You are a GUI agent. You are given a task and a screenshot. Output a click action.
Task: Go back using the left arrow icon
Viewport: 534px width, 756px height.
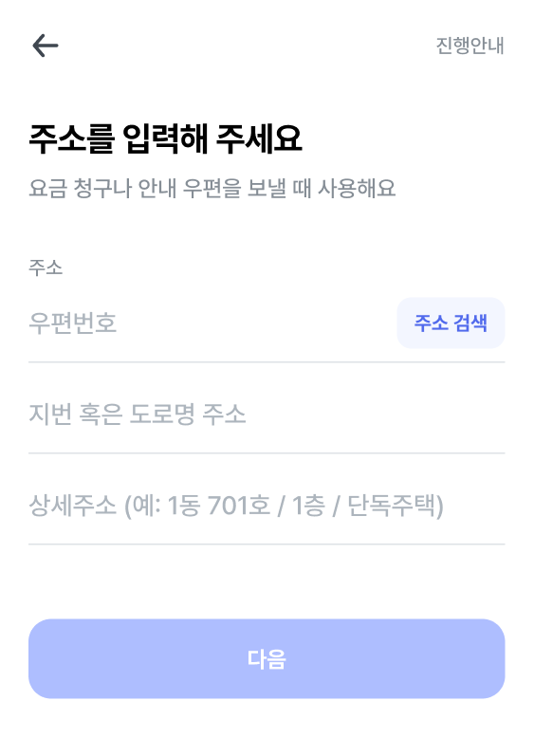tap(46, 46)
